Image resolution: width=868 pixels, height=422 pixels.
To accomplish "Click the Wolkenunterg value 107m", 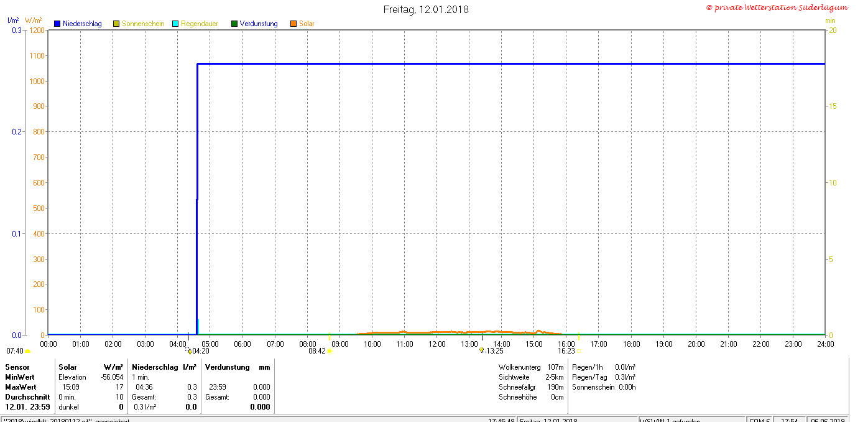I will [555, 367].
